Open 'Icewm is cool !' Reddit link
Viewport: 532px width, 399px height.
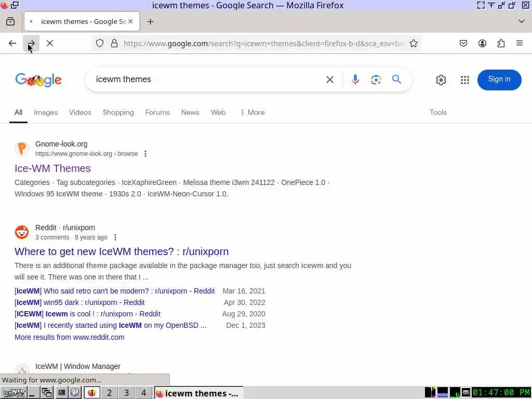87,314
